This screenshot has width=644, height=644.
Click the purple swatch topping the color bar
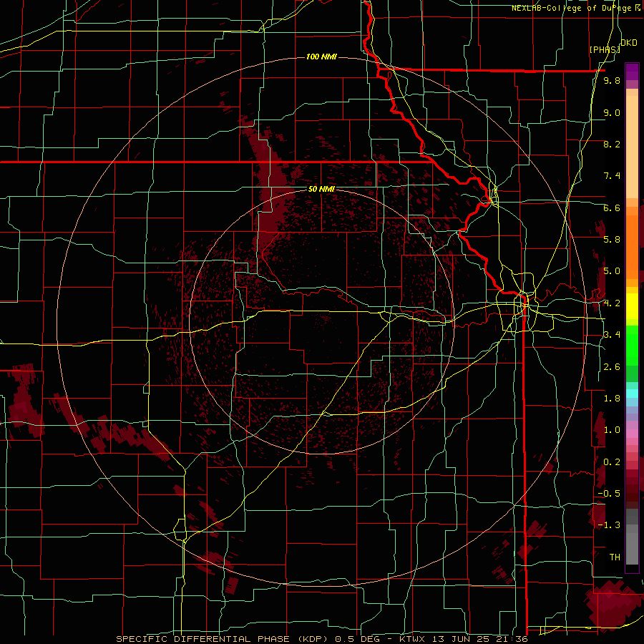pyautogui.click(x=632, y=72)
